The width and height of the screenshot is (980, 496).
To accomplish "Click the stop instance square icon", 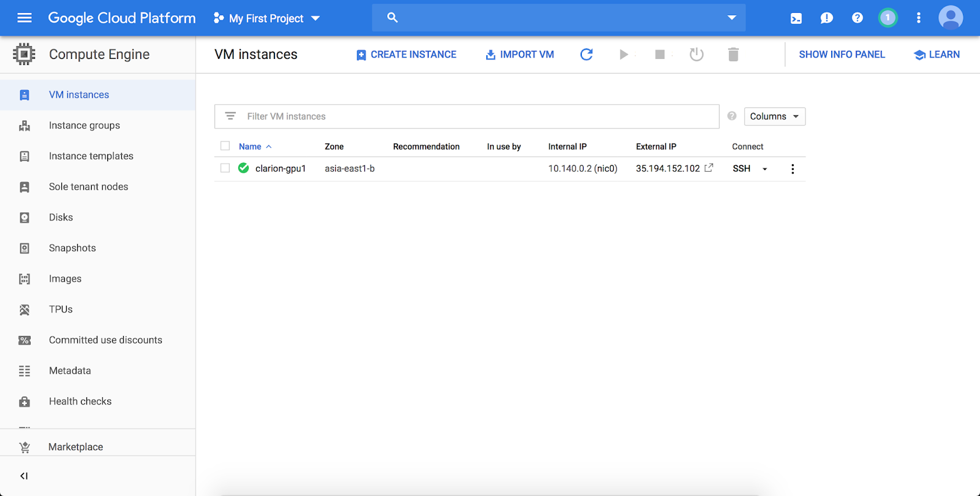I will pyautogui.click(x=660, y=55).
